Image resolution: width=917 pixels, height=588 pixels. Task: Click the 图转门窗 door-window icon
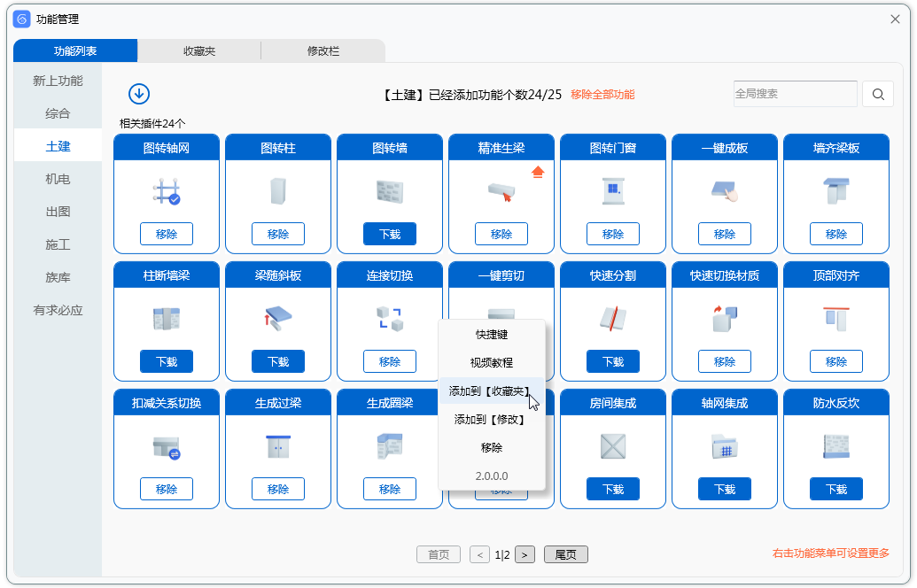click(x=613, y=191)
